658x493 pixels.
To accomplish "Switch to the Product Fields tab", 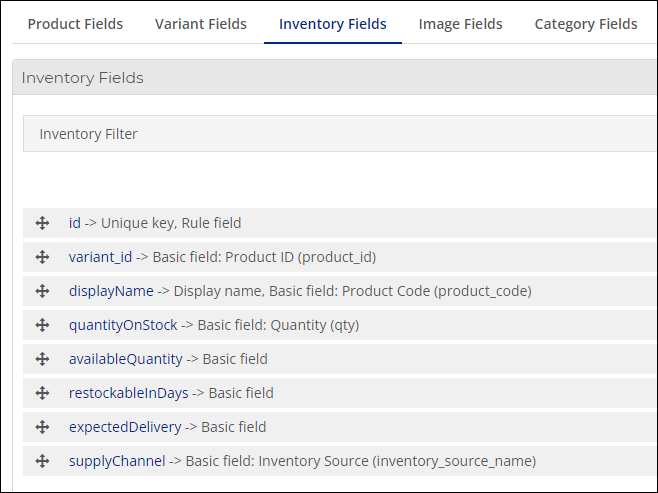I will point(75,24).
